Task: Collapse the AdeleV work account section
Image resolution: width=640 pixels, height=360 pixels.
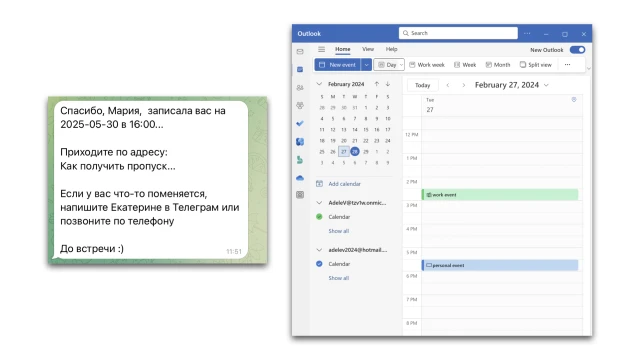Action: coord(319,202)
